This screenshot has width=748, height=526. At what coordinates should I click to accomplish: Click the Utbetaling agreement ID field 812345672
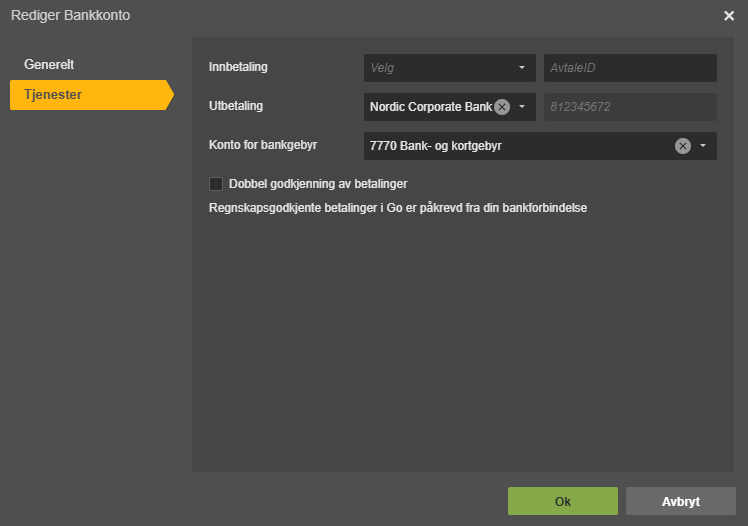630,107
